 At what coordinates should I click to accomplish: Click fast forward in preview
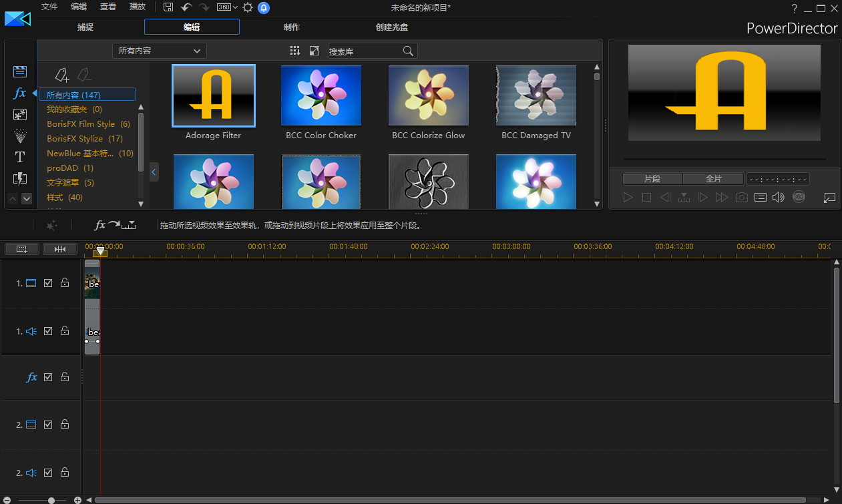pyautogui.click(x=722, y=198)
